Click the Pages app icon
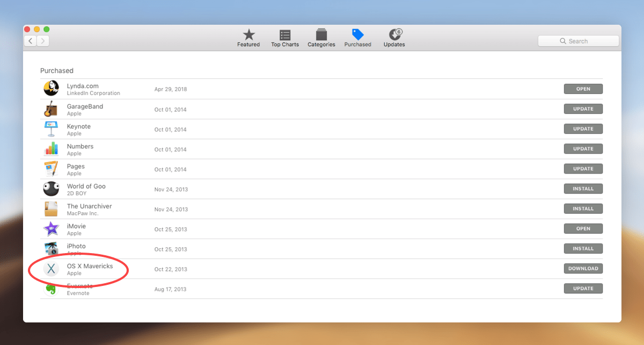The width and height of the screenshot is (644, 345). (51, 169)
